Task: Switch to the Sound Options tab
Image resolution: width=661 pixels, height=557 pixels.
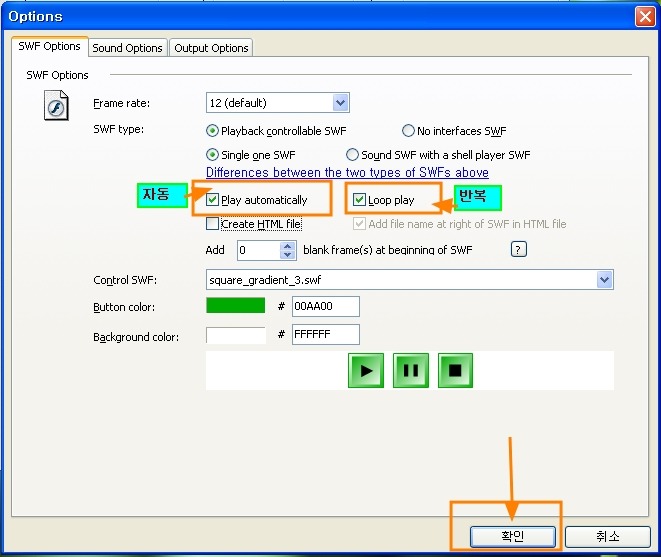Action: (127, 48)
